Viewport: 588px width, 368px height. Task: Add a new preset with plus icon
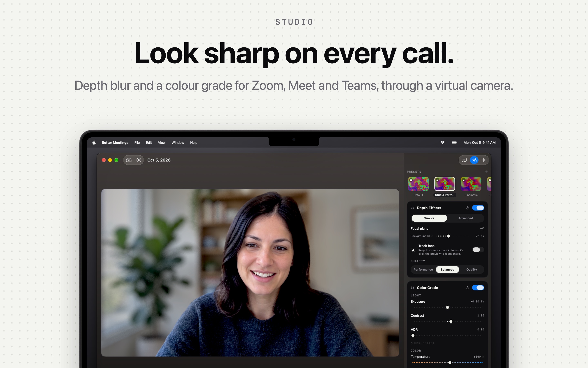[x=486, y=172]
